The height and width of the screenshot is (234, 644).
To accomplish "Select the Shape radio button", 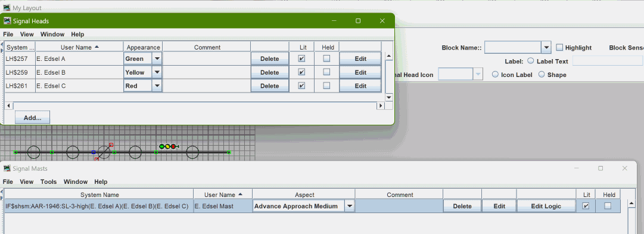I will (x=542, y=75).
